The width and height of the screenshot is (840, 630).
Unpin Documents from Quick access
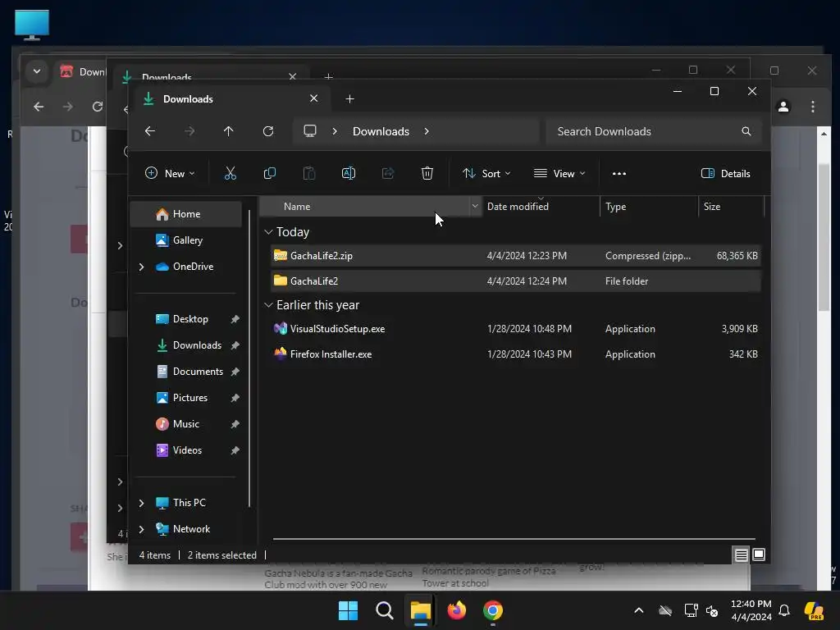(235, 372)
